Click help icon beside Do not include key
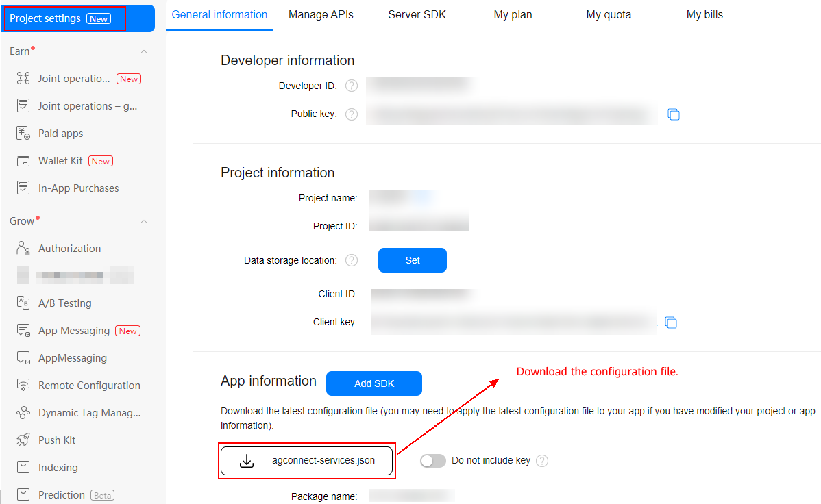Image resolution: width=821 pixels, height=504 pixels. coord(542,461)
